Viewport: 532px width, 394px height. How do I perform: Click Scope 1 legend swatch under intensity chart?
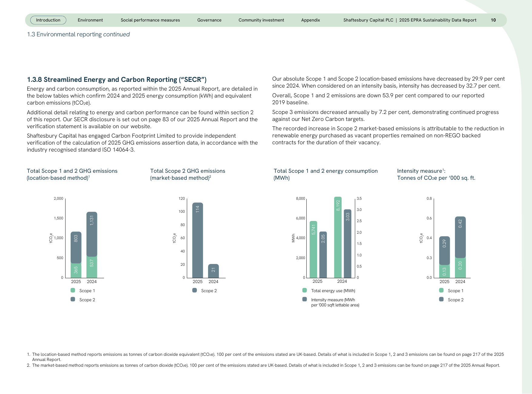point(441,290)
